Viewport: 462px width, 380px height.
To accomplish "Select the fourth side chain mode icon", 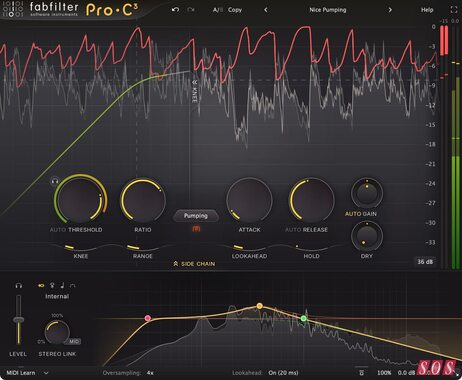I will pyautogui.click(x=73, y=286).
